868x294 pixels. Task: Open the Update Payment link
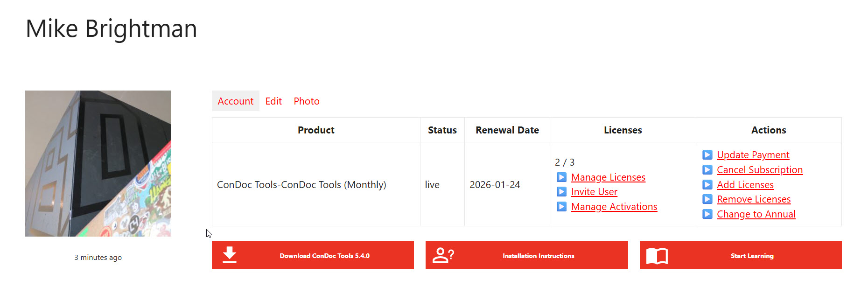click(x=753, y=154)
